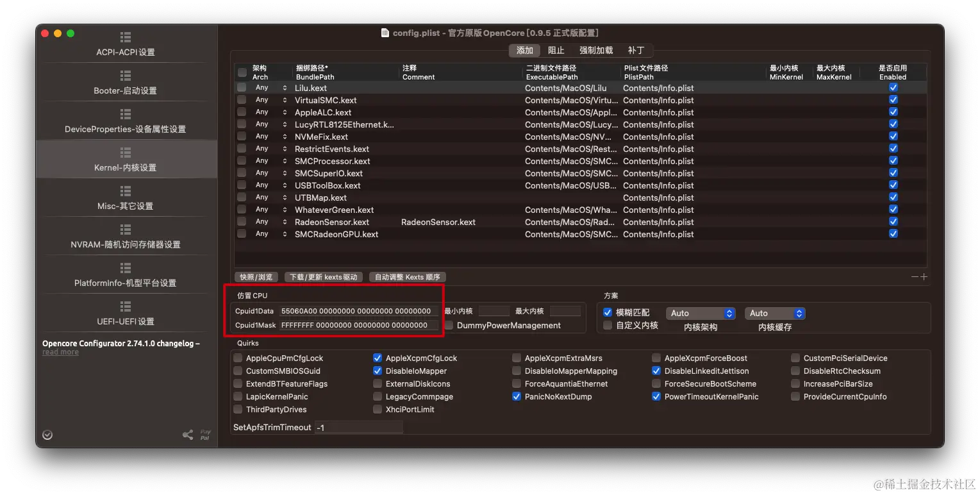The image size is (980, 495).
Task: Open the 内核缓存 Auto dropdown
Action: coord(775,314)
